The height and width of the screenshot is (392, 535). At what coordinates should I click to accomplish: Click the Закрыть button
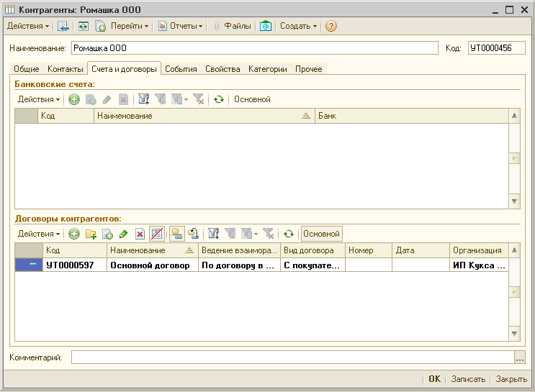[x=511, y=379]
